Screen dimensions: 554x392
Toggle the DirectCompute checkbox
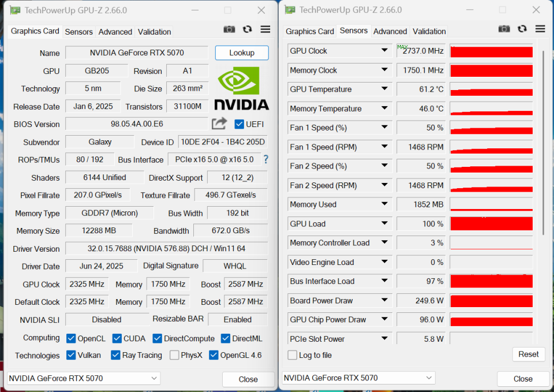pyautogui.click(x=157, y=338)
